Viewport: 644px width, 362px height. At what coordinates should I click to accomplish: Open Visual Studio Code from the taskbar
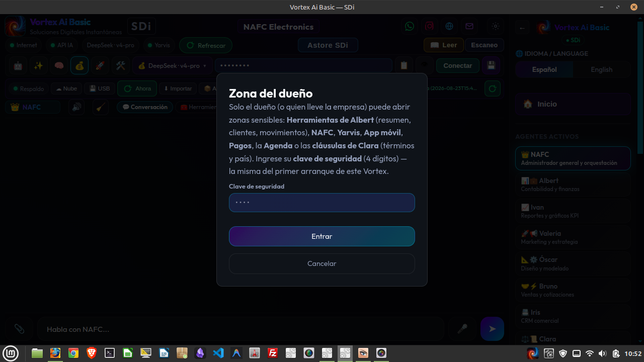[218, 353]
